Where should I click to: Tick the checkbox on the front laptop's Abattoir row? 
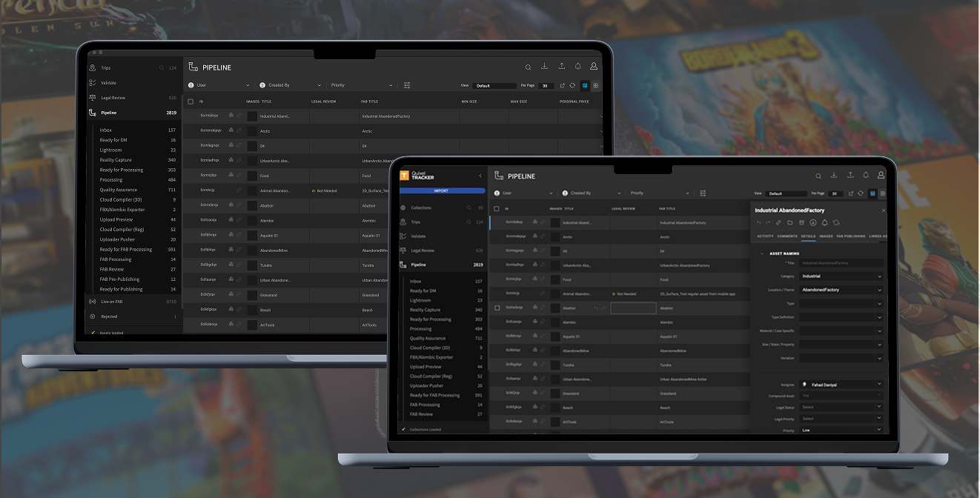point(497,308)
